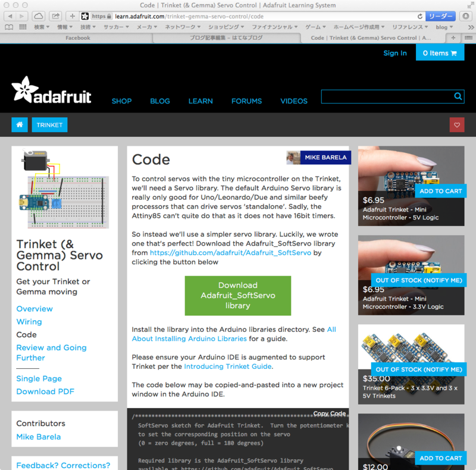Click the Download PDF link
476x470 pixels.
pyautogui.click(x=45, y=391)
